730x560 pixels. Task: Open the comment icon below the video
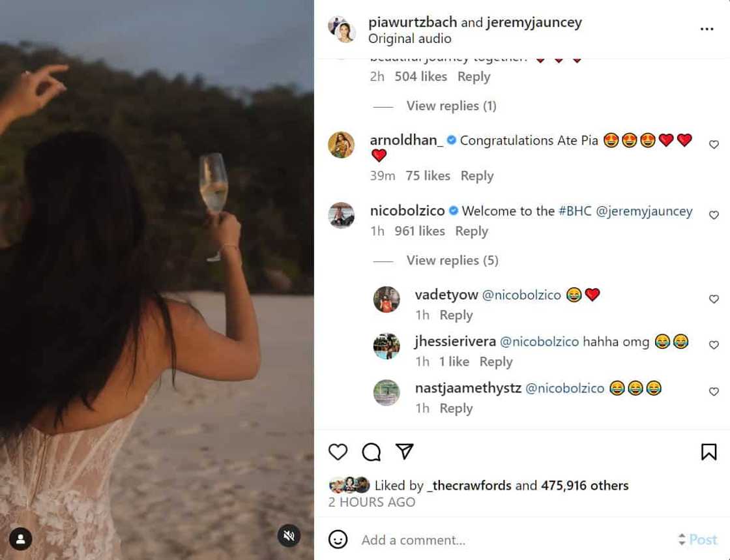pyautogui.click(x=371, y=451)
